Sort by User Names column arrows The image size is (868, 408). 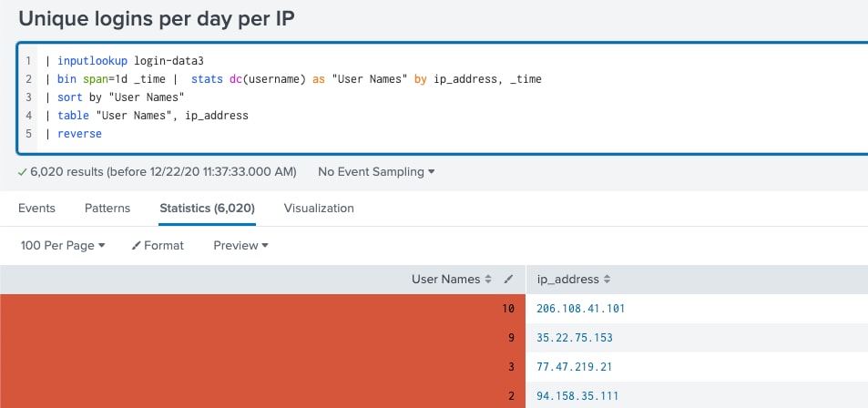pyautogui.click(x=487, y=280)
